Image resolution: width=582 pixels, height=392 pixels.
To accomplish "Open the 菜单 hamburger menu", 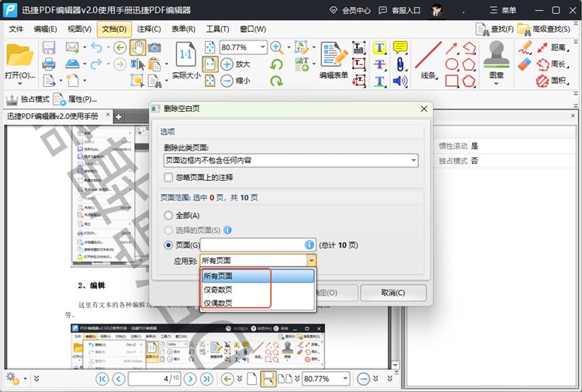I will (503, 10).
